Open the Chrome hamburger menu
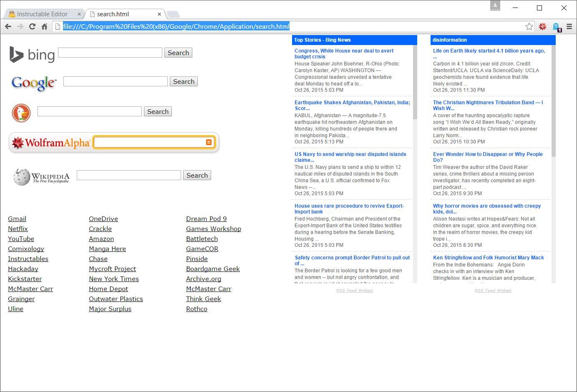 coord(569,26)
